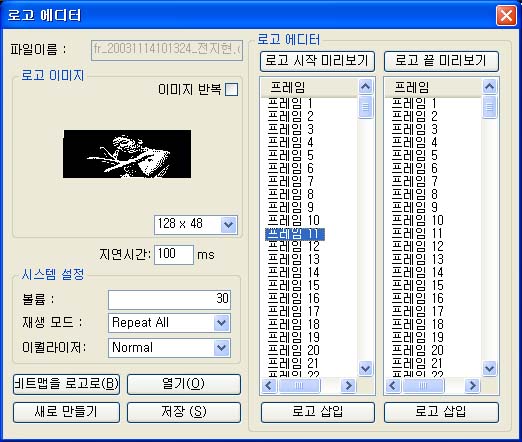The width and height of the screenshot is (522, 442).
Task: Select 프레임 21 in the right list
Action: point(418,363)
